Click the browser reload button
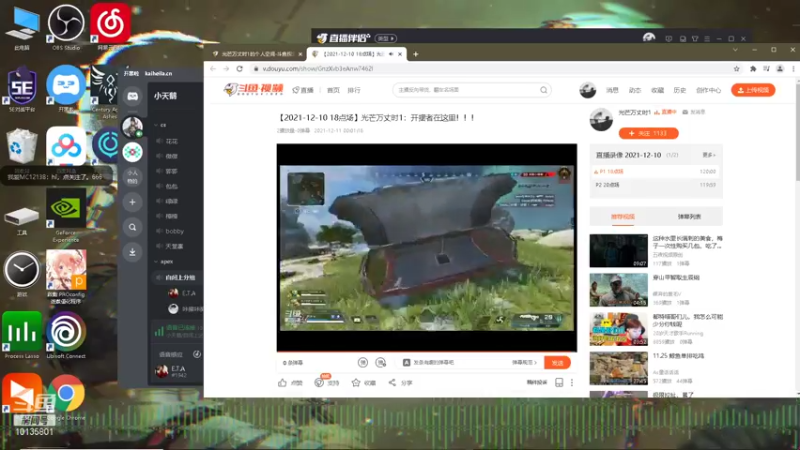Screen dimensions: 800x450 click(x=239, y=68)
